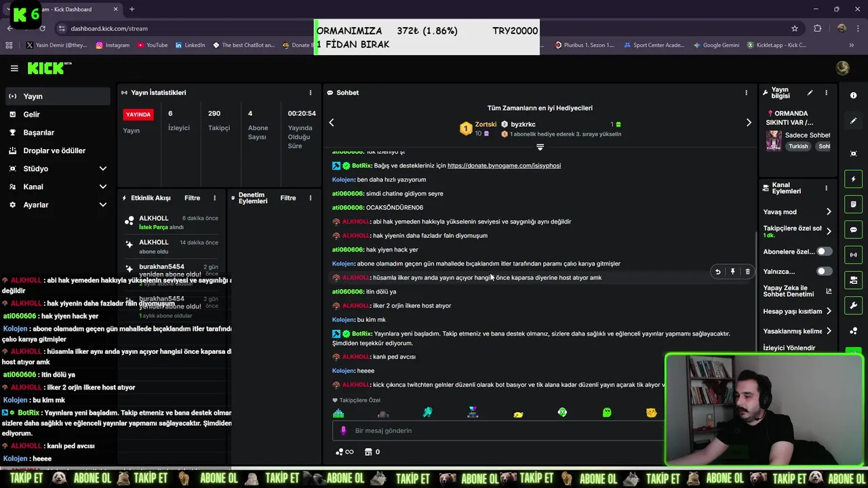Click the wrench icon in the right sidebar
Screen dimensions: 868x488
pos(854,306)
